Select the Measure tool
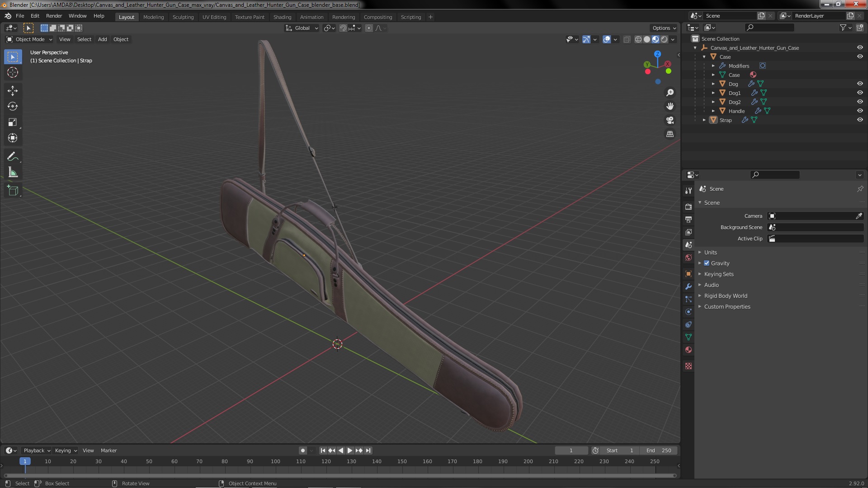Viewport: 868px width, 488px height. [x=13, y=173]
